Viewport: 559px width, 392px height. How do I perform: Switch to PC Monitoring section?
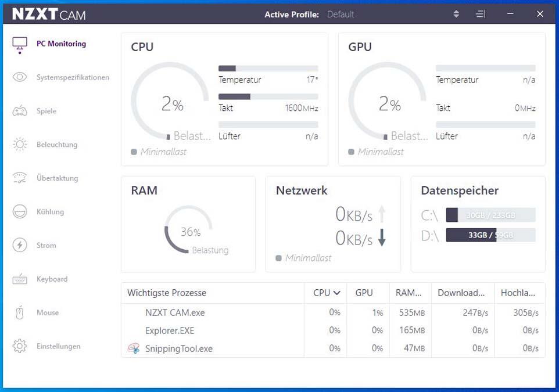point(62,44)
